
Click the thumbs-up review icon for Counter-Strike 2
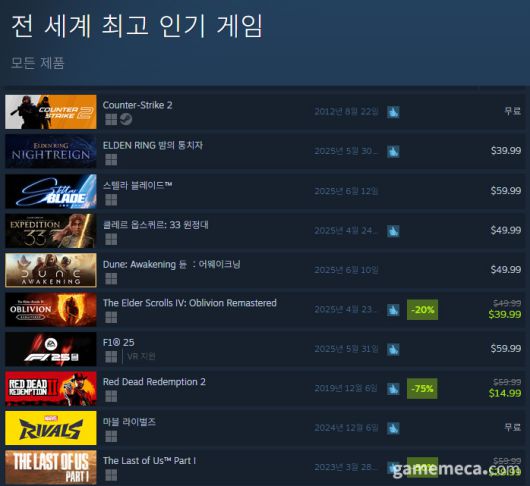click(393, 112)
